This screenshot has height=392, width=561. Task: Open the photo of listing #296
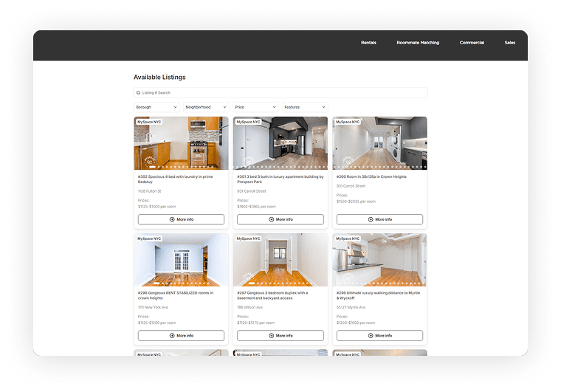tap(379, 260)
